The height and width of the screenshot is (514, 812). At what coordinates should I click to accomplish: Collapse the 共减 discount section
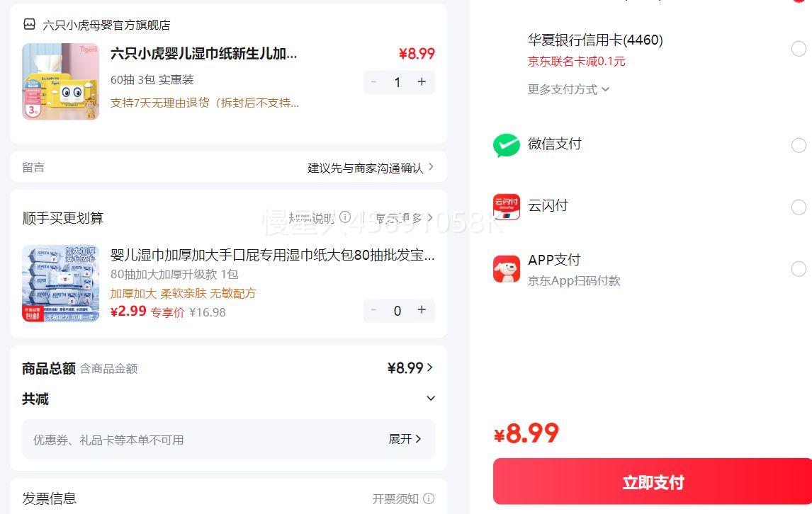click(x=430, y=399)
